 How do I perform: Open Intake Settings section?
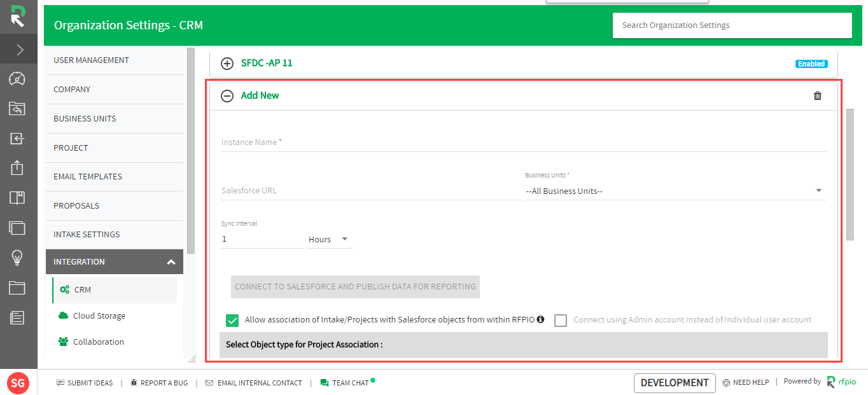pyautogui.click(x=115, y=235)
